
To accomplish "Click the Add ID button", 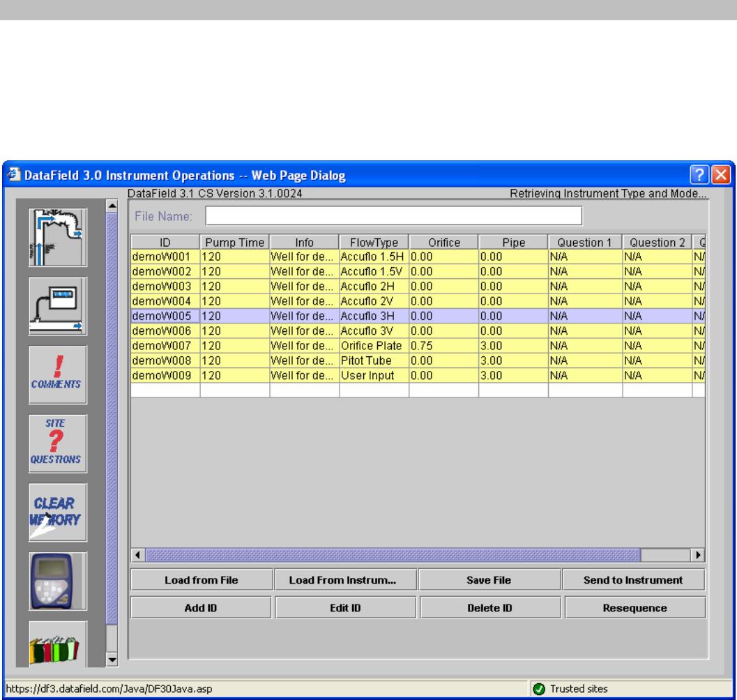I will [201, 608].
